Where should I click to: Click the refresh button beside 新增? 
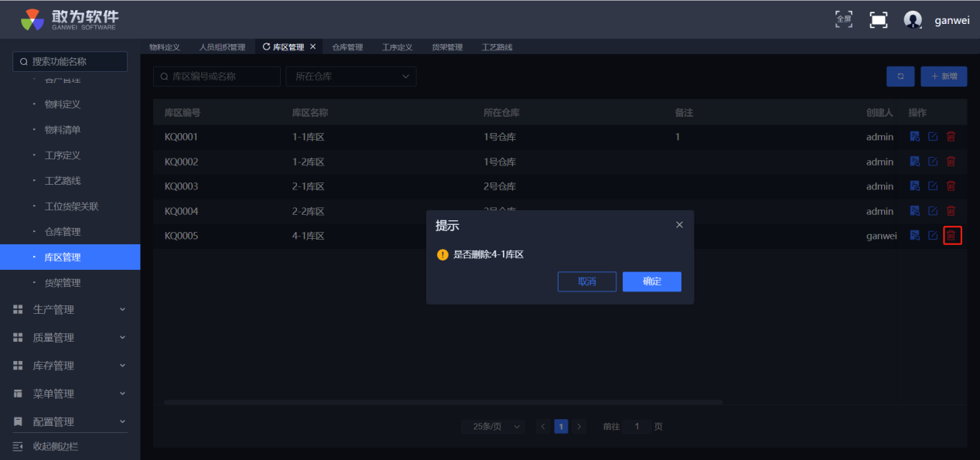[x=900, y=77]
